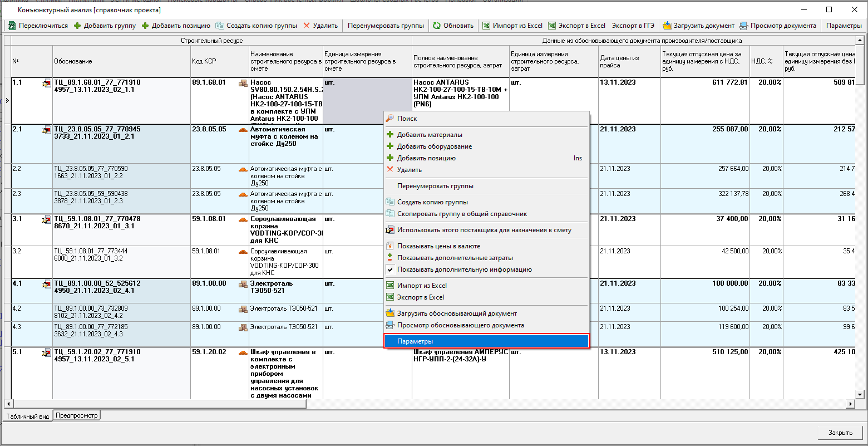
Task: Select Параметры in the context menu
Action: 415,341
